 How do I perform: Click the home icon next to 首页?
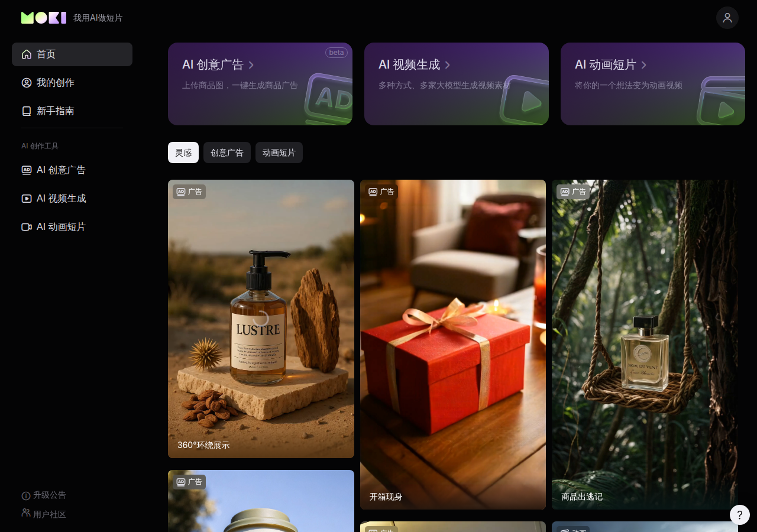coord(27,54)
